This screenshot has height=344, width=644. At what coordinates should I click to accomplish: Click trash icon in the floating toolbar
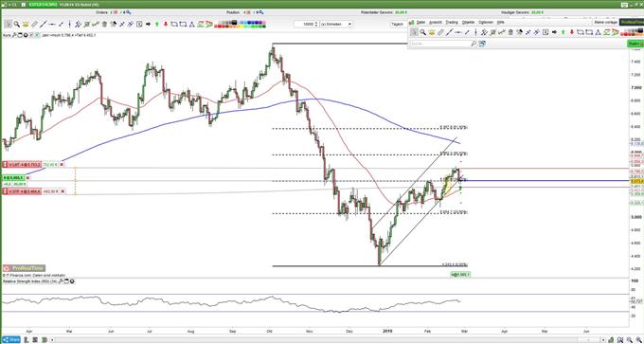pos(510,32)
